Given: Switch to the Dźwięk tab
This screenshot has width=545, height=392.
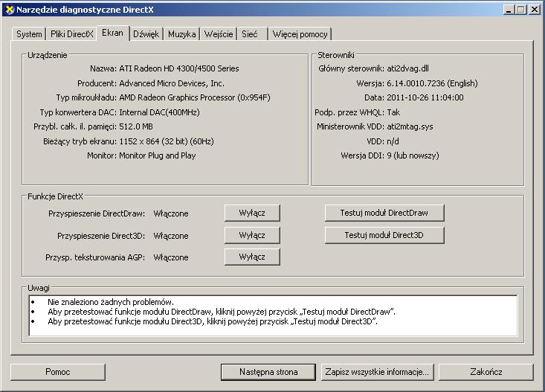Looking at the screenshot, I should click(146, 34).
